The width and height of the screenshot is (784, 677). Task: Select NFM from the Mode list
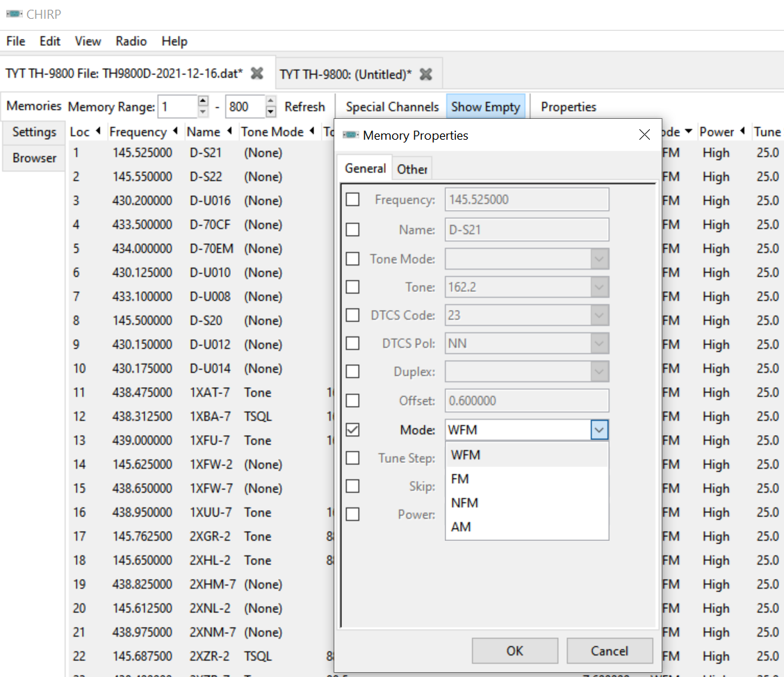527,503
